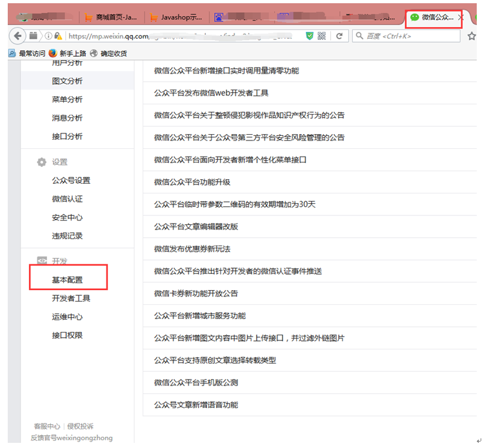Open 消息分析 in the sidebar
This screenshot has width=489, height=448.
pyautogui.click(x=67, y=118)
